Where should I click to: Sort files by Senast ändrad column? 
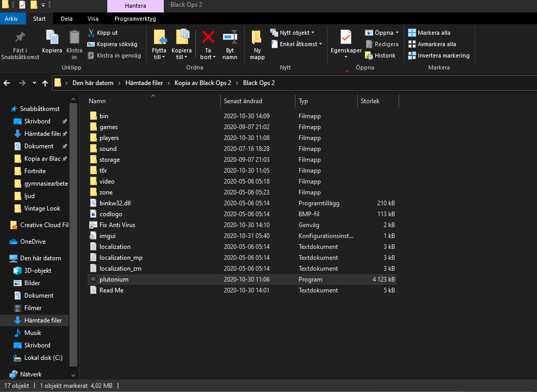coord(258,101)
